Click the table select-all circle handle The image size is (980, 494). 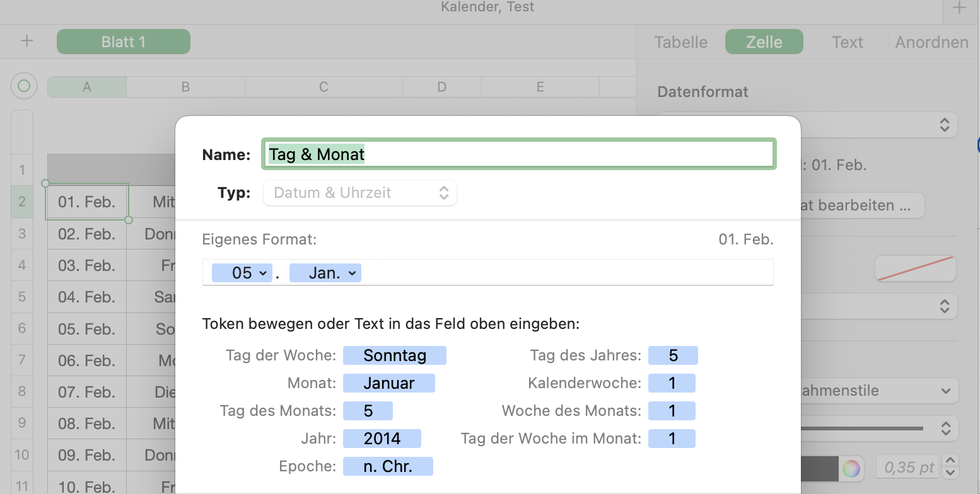pyautogui.click(x=24, y=86)
